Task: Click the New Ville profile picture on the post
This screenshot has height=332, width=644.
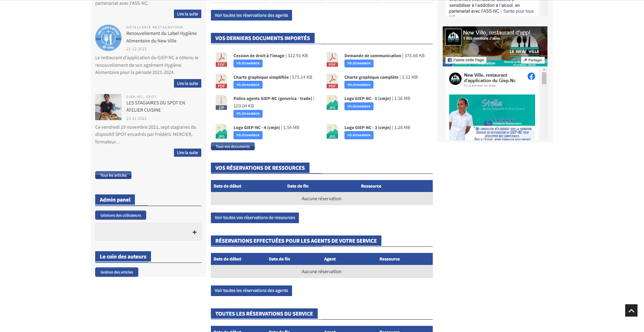Action: coord(455,79)
